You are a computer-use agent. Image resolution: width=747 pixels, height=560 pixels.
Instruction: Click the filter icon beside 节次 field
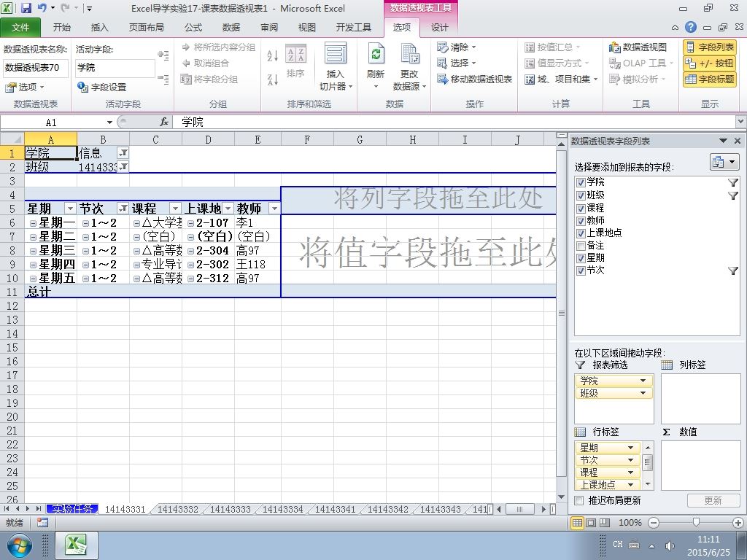pos(732,271)
